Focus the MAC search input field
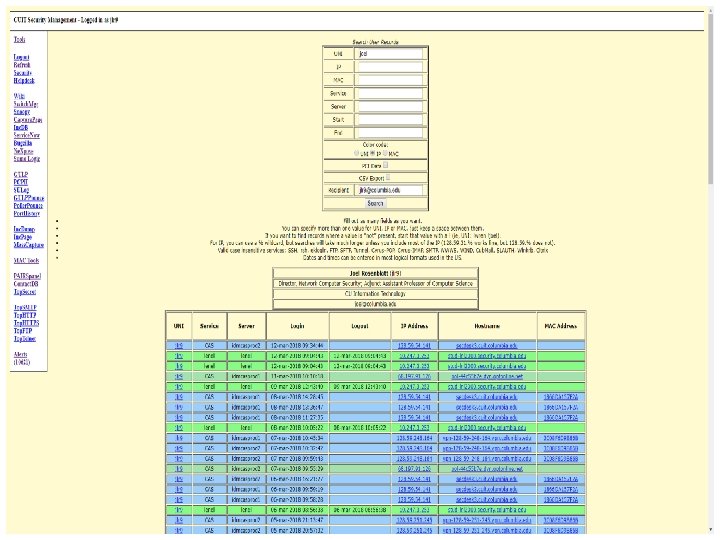Image resolution: width=720 pixels, height=540 pixels. coord(390,80)
